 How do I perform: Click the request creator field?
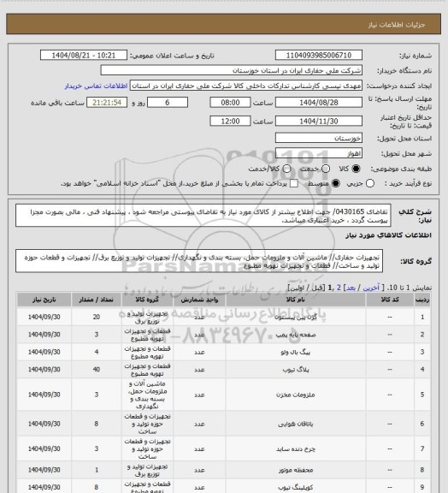(246, 86)
